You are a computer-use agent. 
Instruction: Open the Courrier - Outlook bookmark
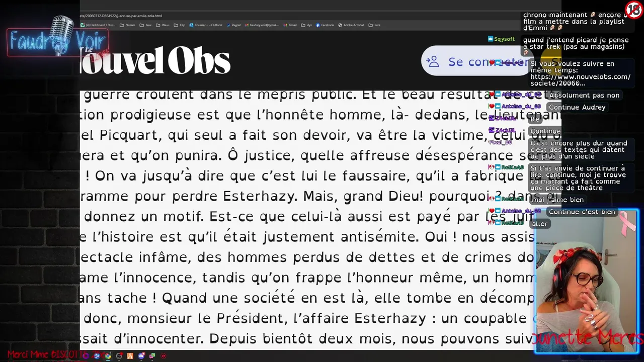(x=206, y=25)
